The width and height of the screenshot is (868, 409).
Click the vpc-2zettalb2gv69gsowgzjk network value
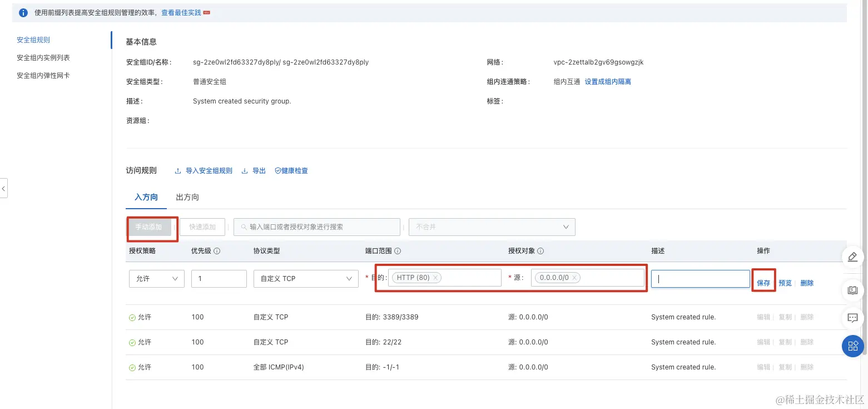(598, 62)
